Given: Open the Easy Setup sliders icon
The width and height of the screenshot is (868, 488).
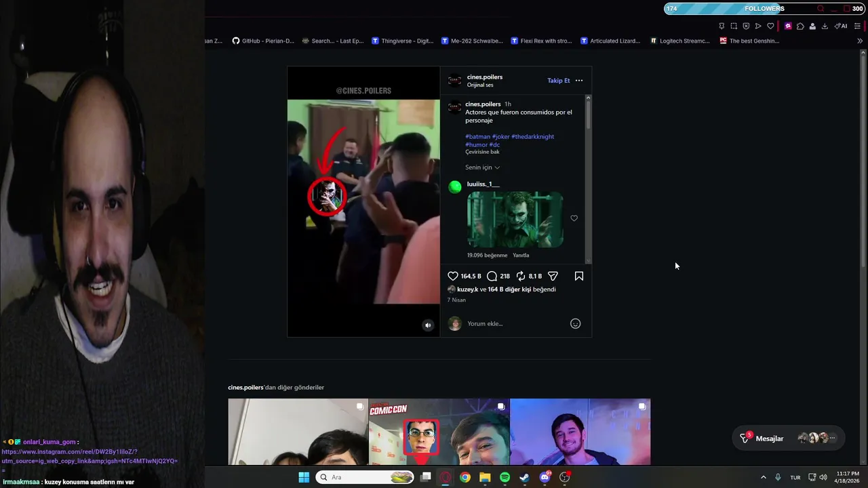Looking at the screenshot, I should click(x=857, y=26).
